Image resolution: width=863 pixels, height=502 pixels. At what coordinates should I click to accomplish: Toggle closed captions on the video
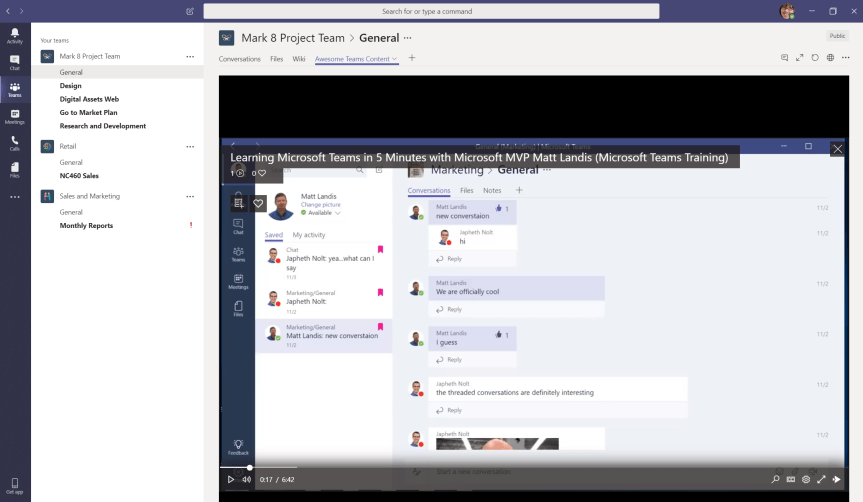pos(791,480)
